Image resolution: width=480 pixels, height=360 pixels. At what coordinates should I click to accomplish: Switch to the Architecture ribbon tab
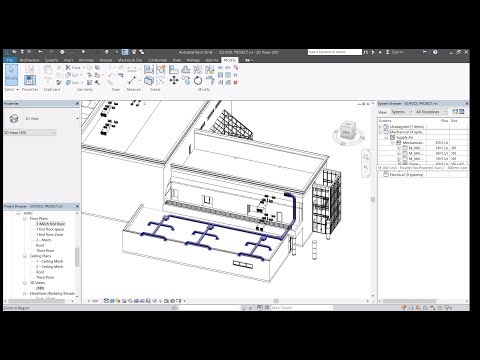tap(29, 60)
